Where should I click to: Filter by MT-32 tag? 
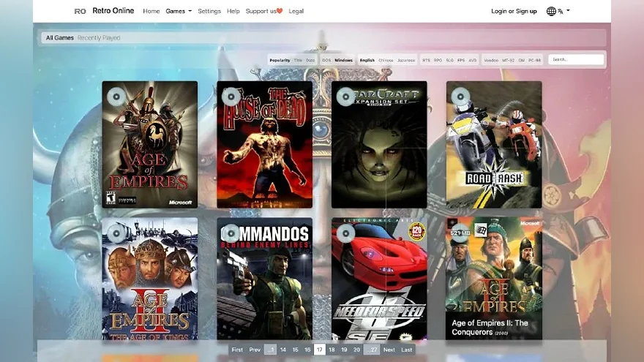click(x=508, y=60)
